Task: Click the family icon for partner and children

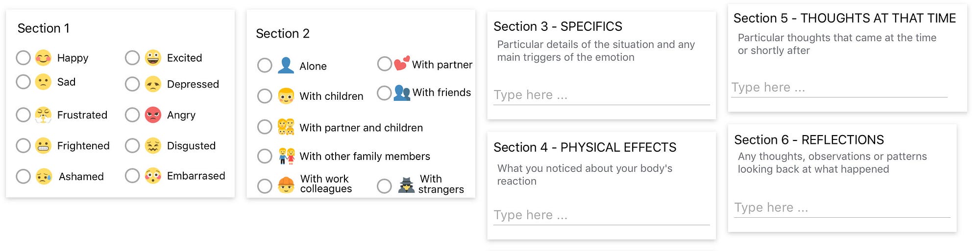Action: pyautogui.click(x=286, y=127)
